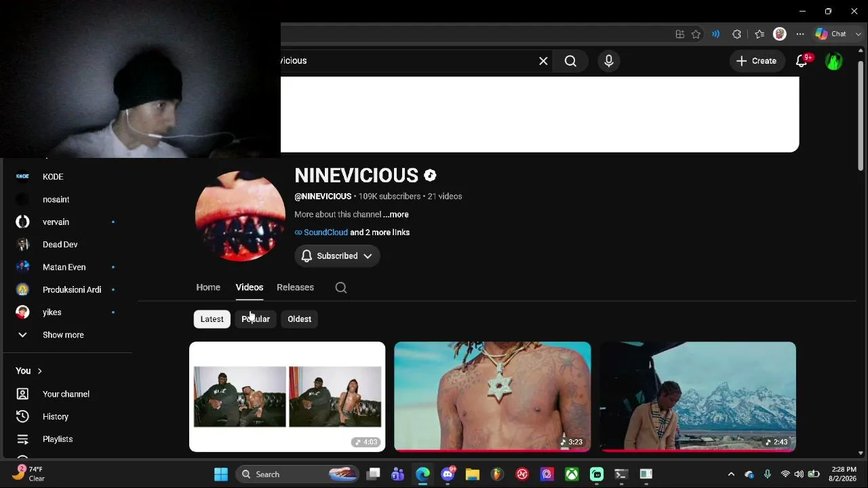Go to the channel Releases tab
868x488 pixels.
pos(295,287)
